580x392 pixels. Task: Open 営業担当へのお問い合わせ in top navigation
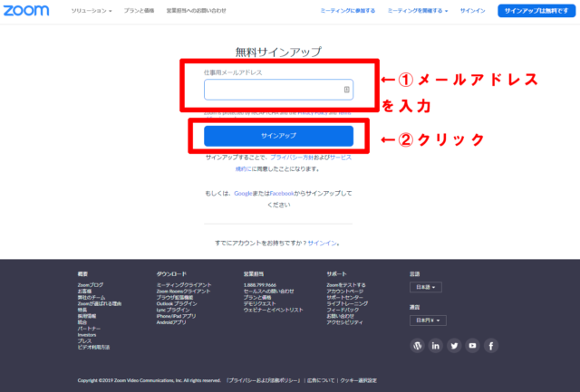196,11
